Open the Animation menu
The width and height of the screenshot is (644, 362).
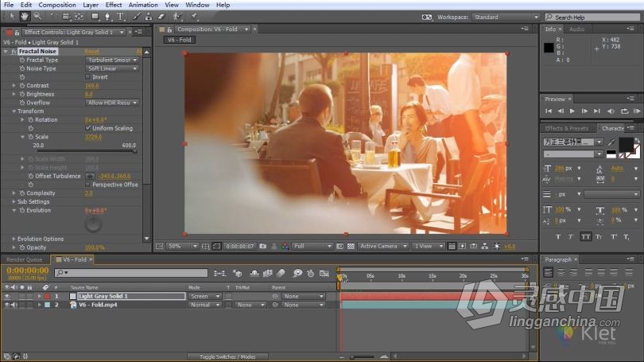143,5
